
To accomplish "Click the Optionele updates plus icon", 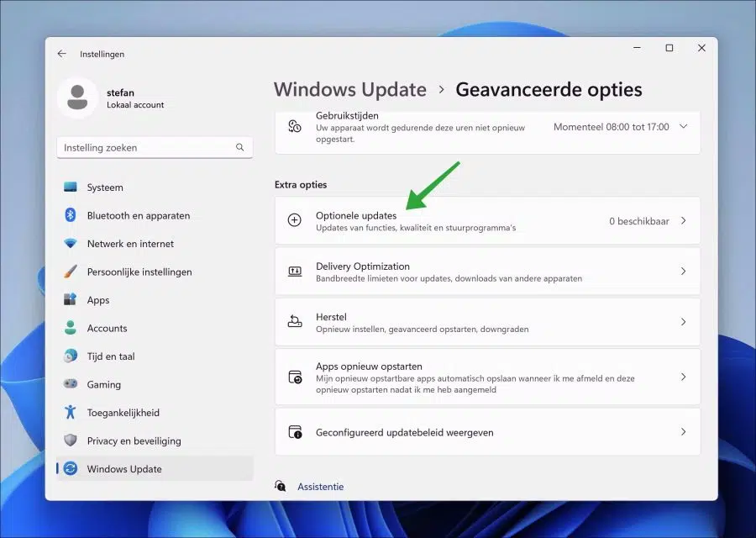I will click(295, 220).
